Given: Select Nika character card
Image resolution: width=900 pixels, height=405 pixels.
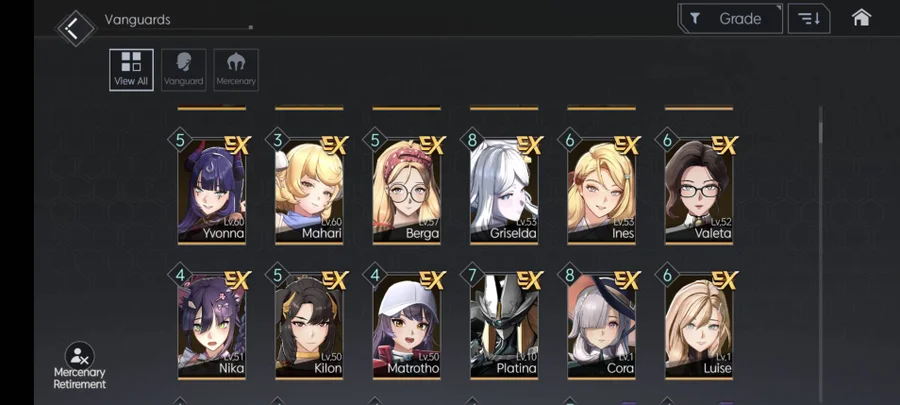Looking at the screenshot, I should tap(212, 326).
